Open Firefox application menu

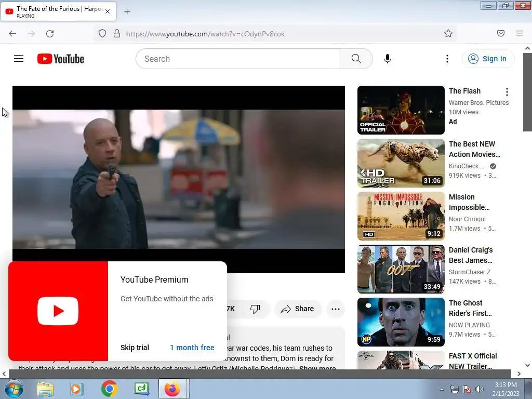click(x=519, y=33)
